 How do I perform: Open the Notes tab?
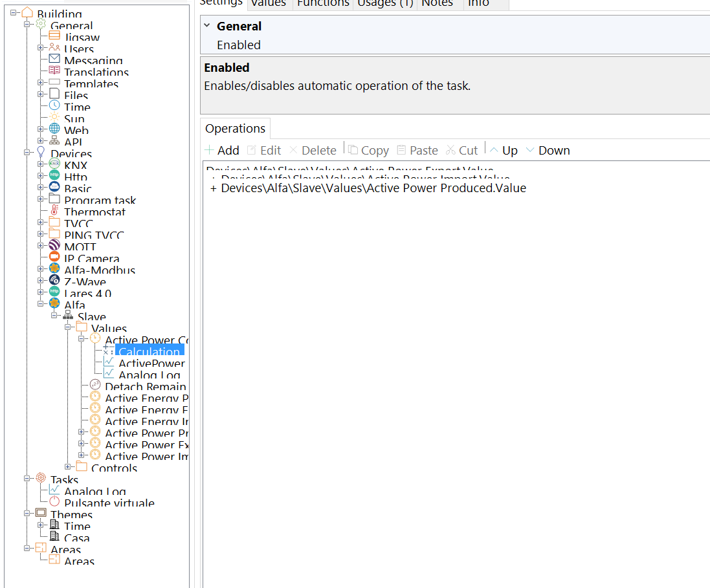point(437,3)
